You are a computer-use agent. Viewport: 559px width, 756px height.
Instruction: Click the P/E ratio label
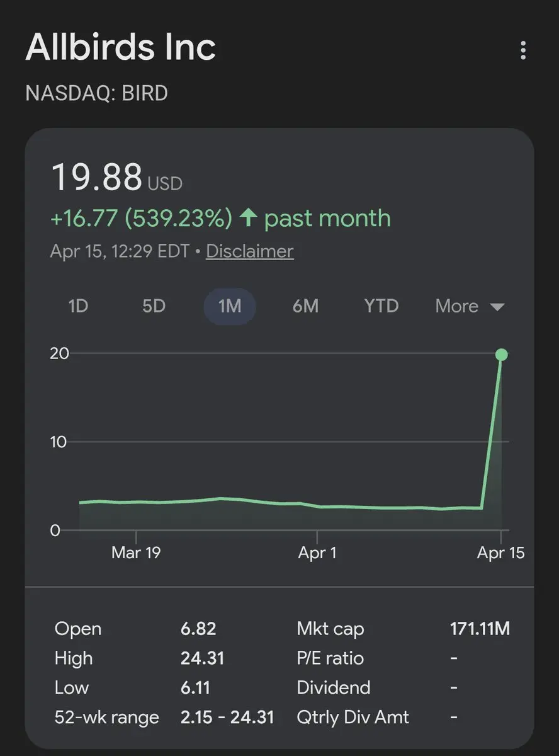point(330,658)
